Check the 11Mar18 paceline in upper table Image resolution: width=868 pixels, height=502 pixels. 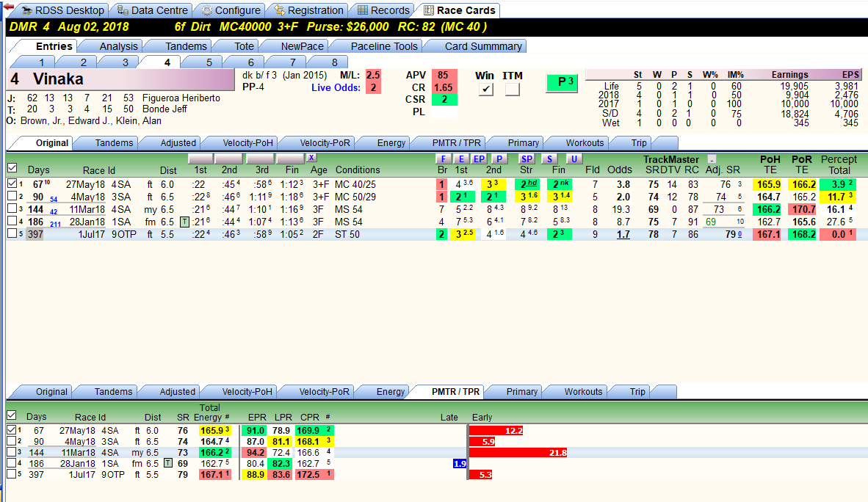(x=12, y=208)
